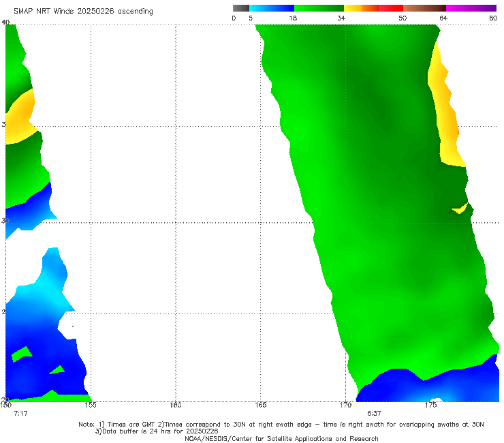Click the longitude label '165'
This screenshot has width=504, height=443.
tap(261, 405)
